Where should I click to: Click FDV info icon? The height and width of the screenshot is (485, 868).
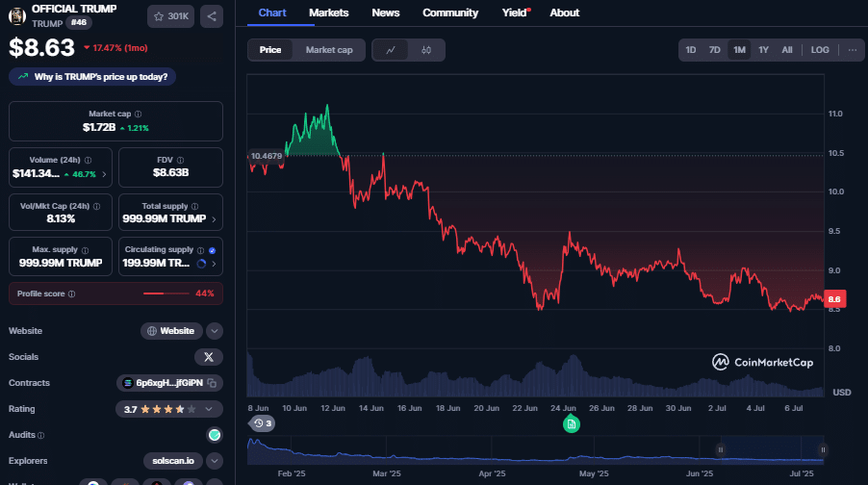181,160
